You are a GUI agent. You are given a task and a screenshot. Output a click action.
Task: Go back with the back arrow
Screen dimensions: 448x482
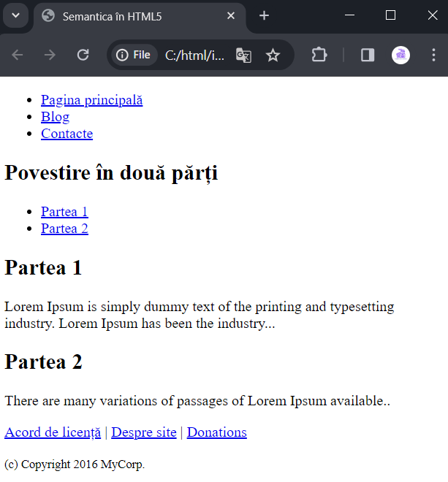(18, 55)
